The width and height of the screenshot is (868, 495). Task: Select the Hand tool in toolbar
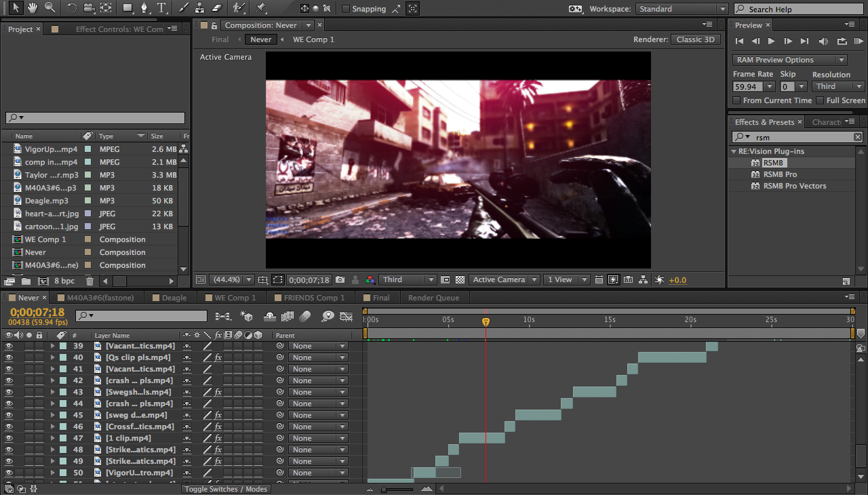click(x=32, y=8)
